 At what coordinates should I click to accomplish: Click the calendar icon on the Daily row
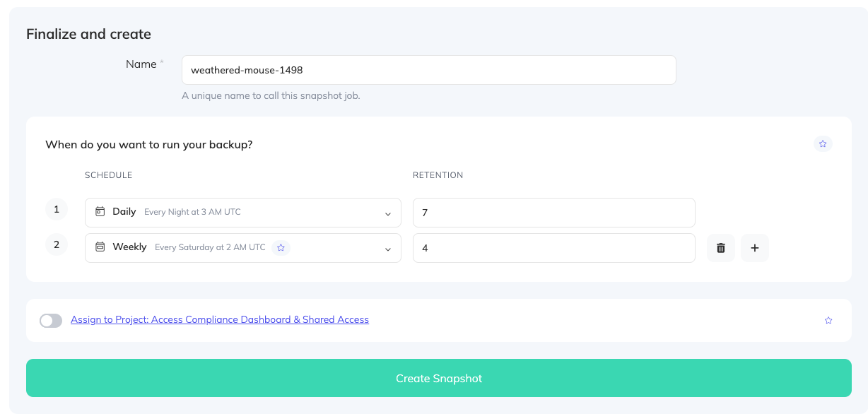[x=98, y=211]
